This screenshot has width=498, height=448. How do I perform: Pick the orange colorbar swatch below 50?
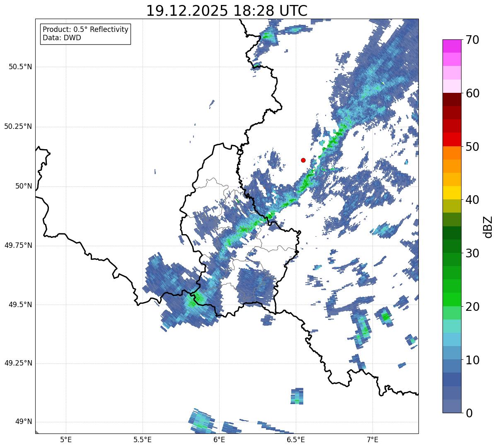[x=452, y=153]
